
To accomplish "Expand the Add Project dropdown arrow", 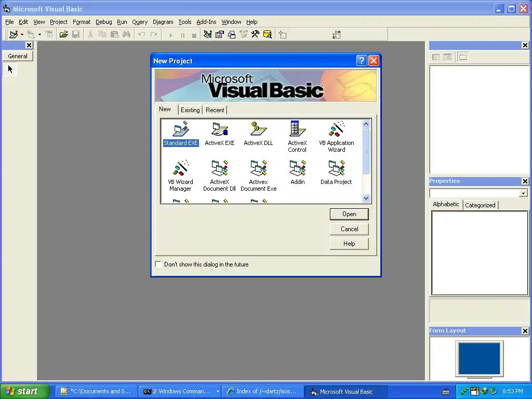I will pos(22,34).
